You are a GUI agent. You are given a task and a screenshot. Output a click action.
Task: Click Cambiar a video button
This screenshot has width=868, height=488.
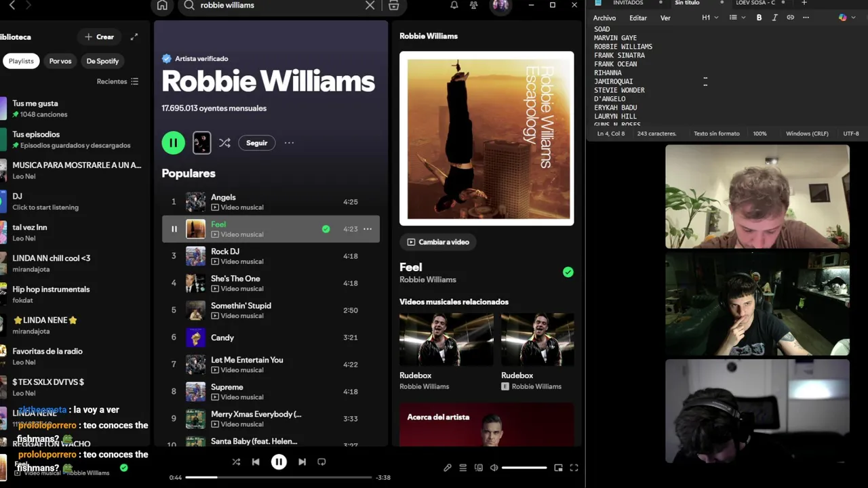click(438, 242)
